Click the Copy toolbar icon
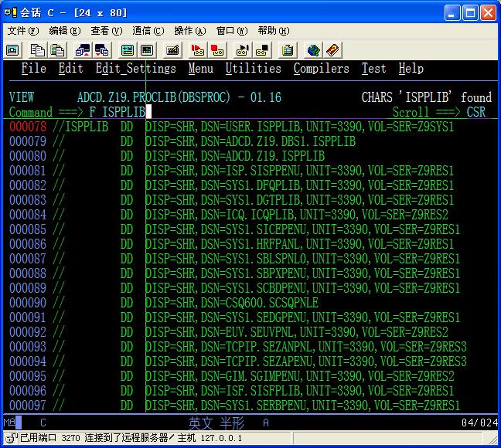Screen dimensions: 501x448 click(x=37, y=50)
